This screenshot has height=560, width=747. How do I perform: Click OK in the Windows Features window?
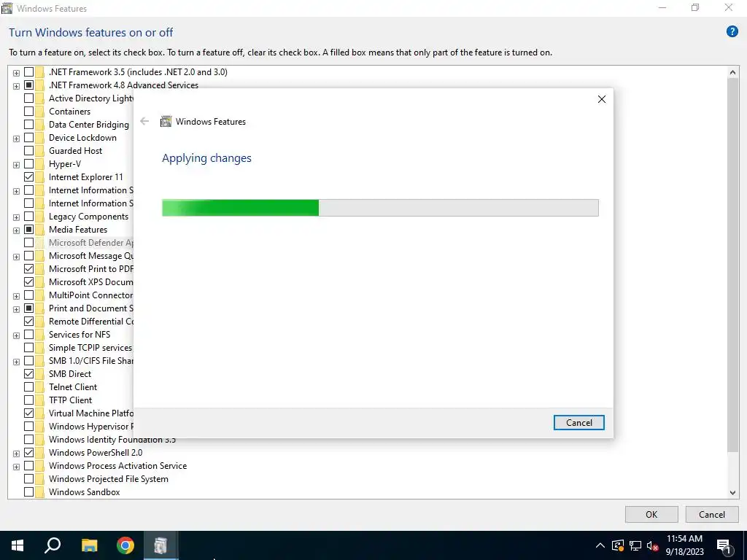651,514
